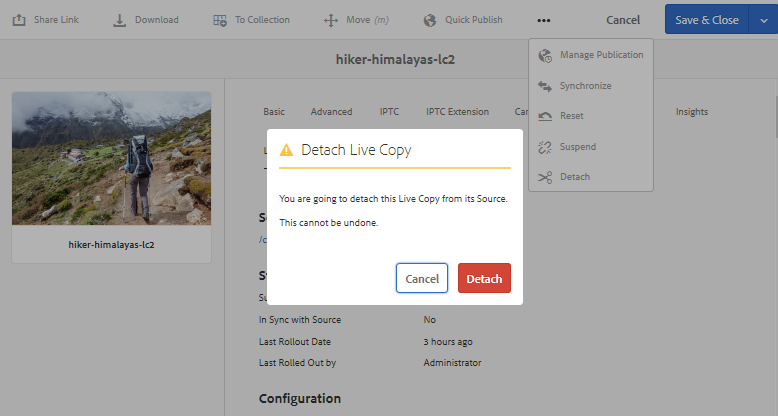Click the Quick Publish globe icon
The width and height of the screenshot is (778, 416).
pyautogui.click(x=430, y=20)
